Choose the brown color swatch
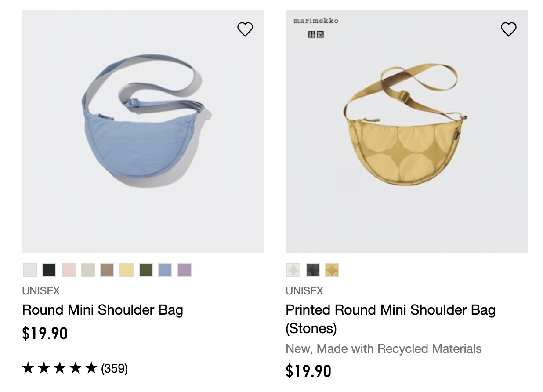Viewport: 543px width, 392px height. tap(107, 270)
